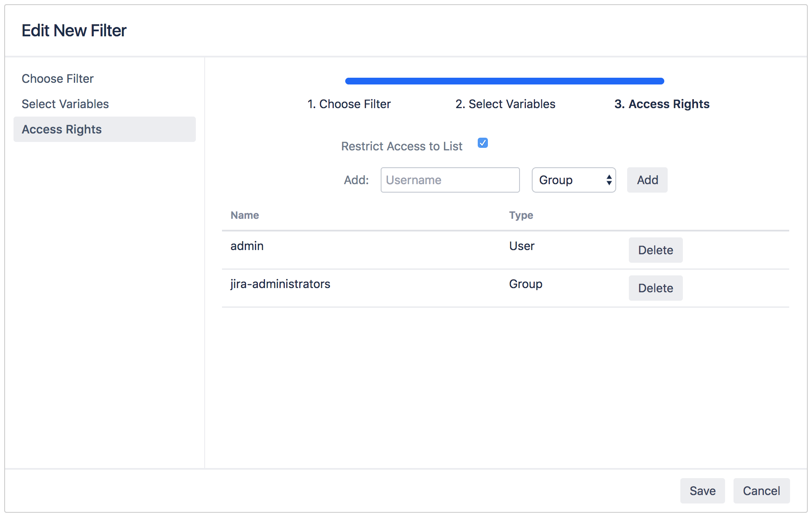Screen dimensions: 812x517
Task: Click Choose Filter in the left sidebar
Action: point(57,79)
